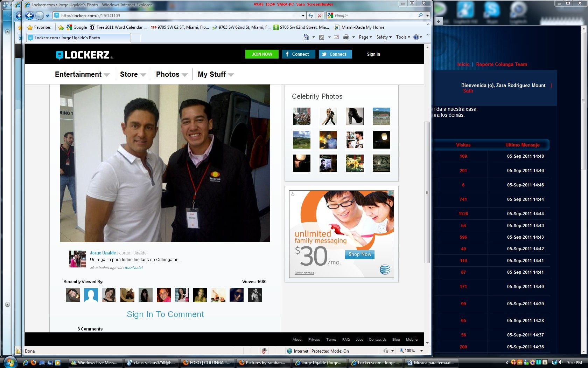Expand the Photos navigation dropdown
The width and height of the screenshot is (588, 368).
[x=171, y=74]
